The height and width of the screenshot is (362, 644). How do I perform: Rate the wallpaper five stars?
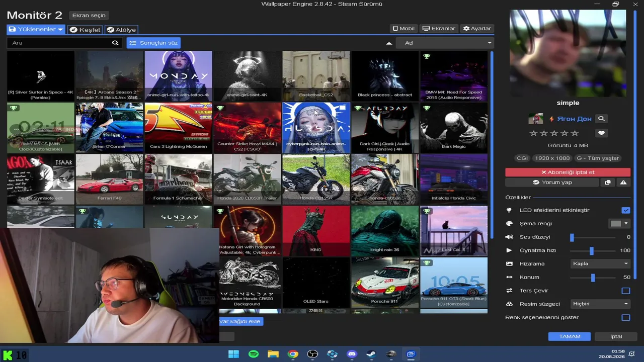tap(575, 133)
